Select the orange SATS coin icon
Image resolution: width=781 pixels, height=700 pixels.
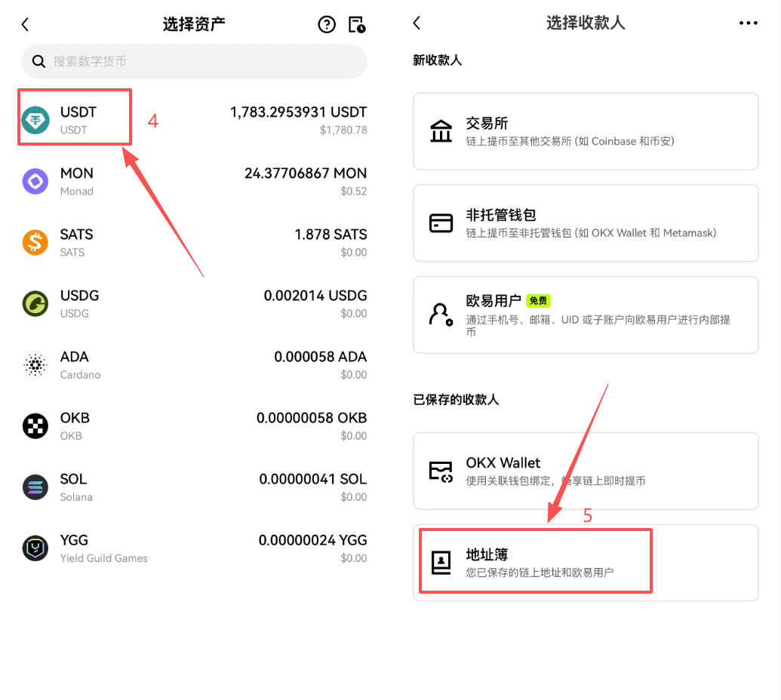coord(35,242)
